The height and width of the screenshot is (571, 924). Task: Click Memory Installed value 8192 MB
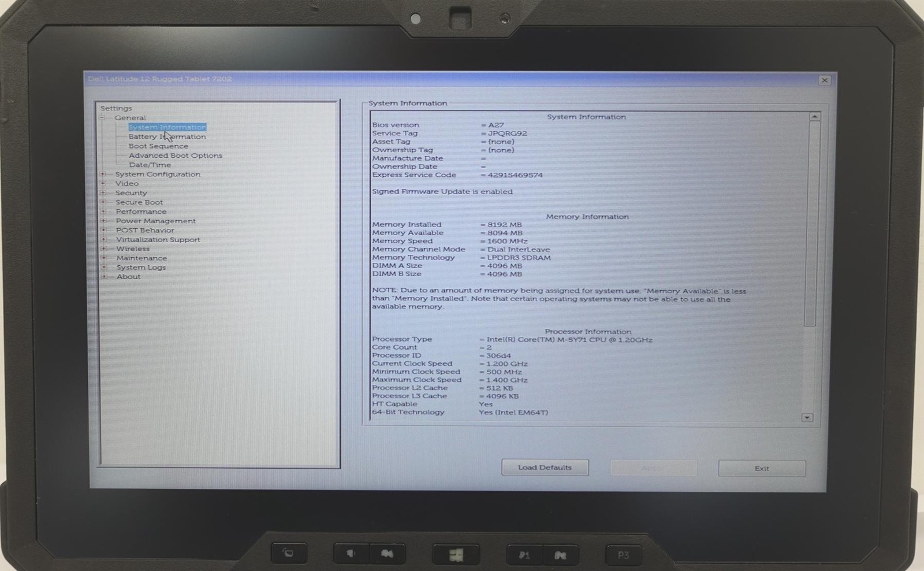tap(504, 225)
